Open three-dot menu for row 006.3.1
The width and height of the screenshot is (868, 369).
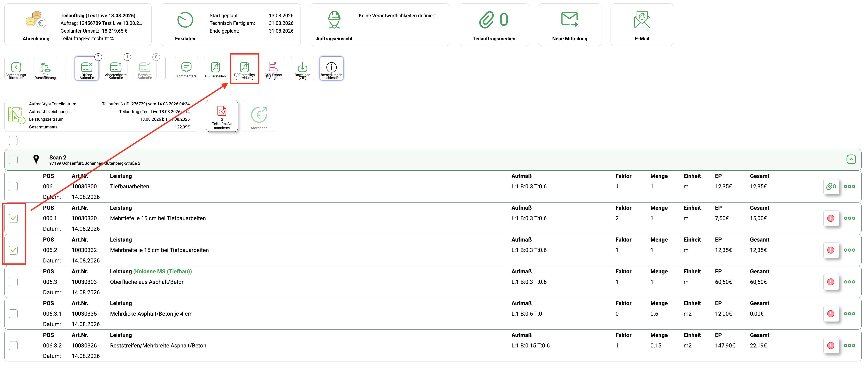[x=849, y=314]
